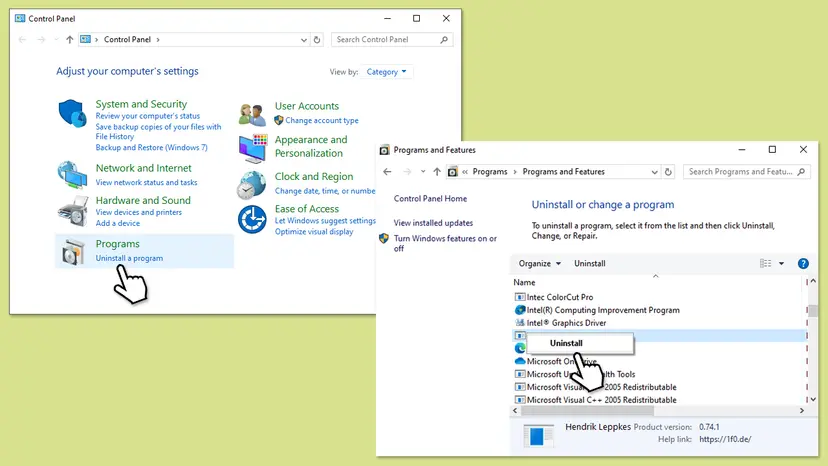The width and height of the screenshot is (828, 466).
Task: Open more view options dropdown arrow
Action: [782, 263]
